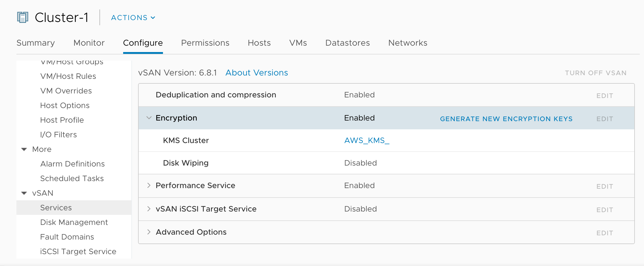
Task: Click Edit for Performance Service
Action: [x=604, y=186]
